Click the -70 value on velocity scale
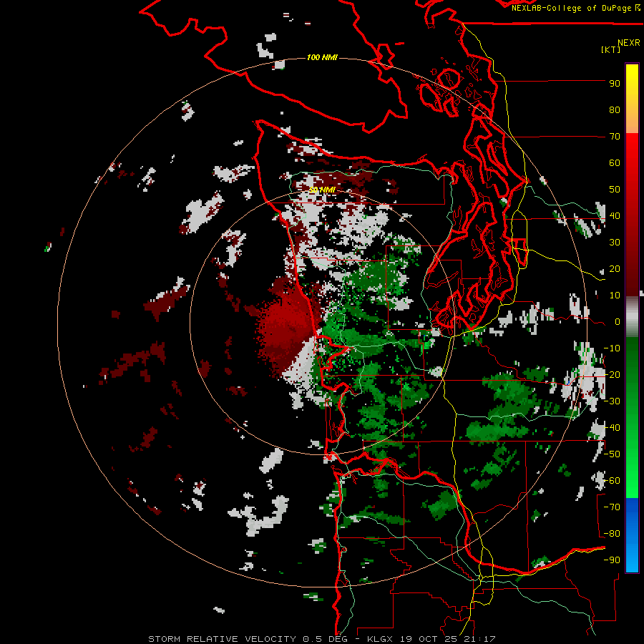Image resolution: width=644 pixels, height=644 pixels. (612, 507)
